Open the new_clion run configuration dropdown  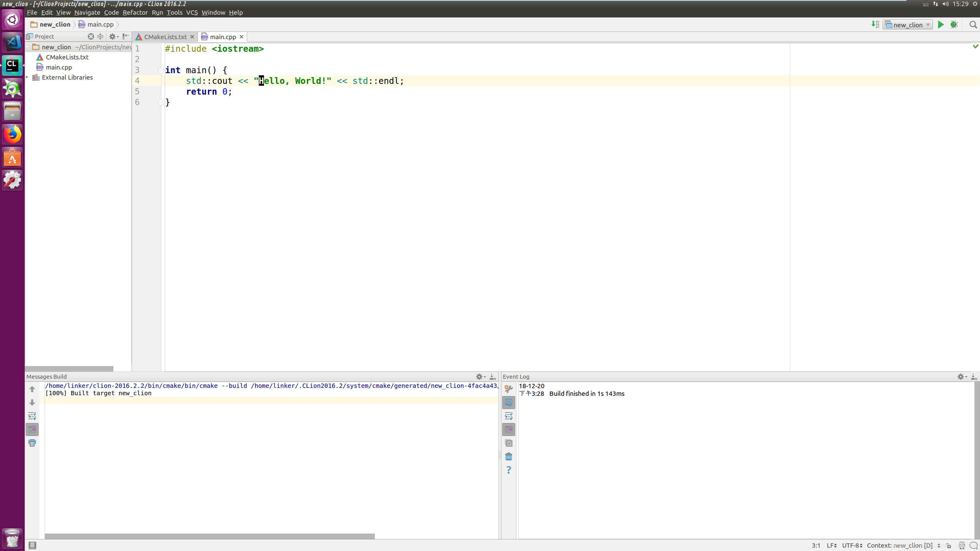click(x=907, y=25)
